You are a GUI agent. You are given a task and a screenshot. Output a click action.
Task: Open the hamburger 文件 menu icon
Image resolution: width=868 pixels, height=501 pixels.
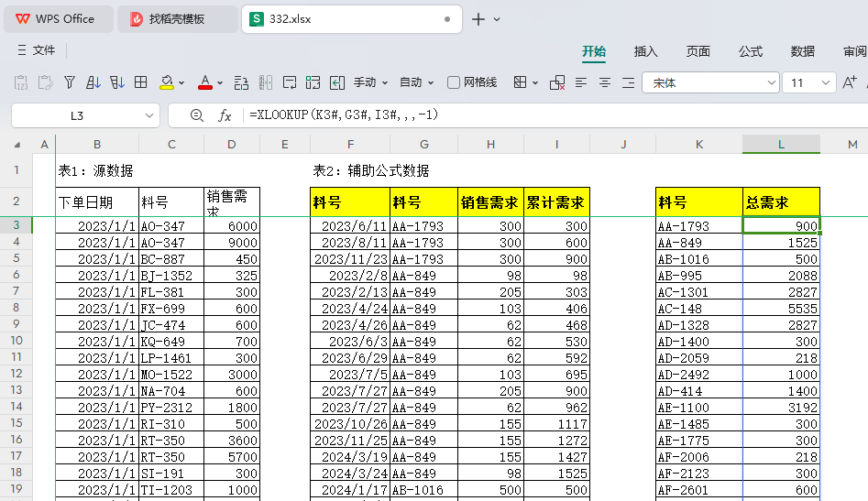click(22, 50)
